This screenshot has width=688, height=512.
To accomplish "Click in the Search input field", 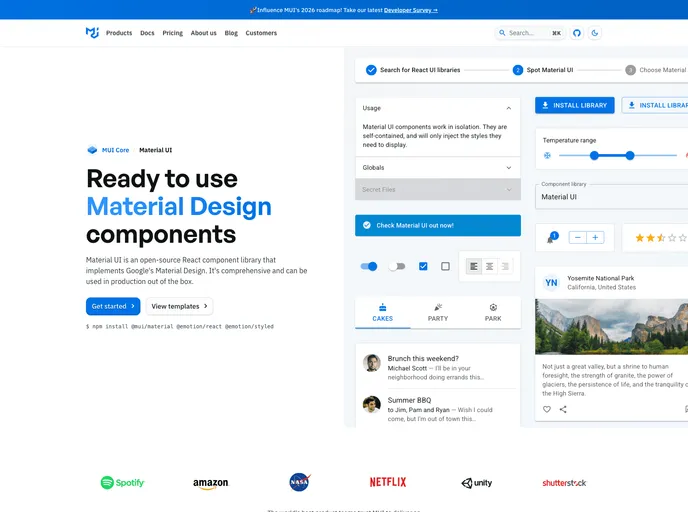I will point(530,33).
